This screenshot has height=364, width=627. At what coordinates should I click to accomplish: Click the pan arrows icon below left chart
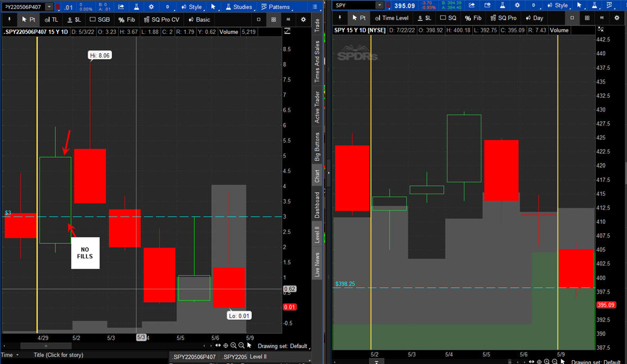pyautogui.click(x=218, y=345)
